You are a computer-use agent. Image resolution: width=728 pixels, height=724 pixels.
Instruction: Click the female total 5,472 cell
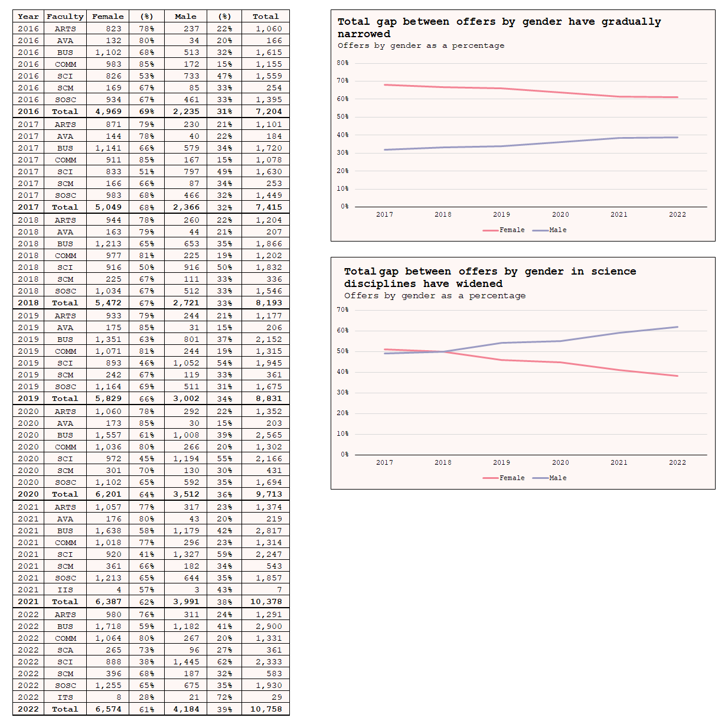pyautogui.click(x=108, y=303)
